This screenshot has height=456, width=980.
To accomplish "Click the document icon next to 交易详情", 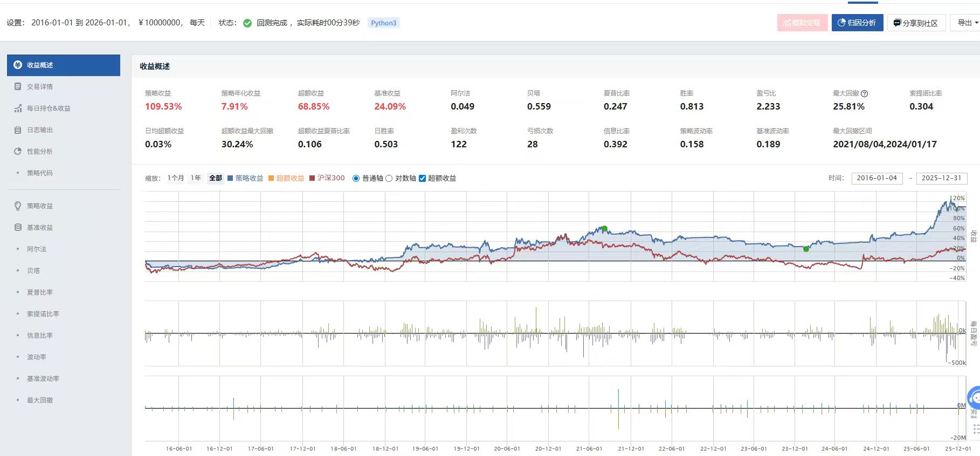I will click(18, 87).
